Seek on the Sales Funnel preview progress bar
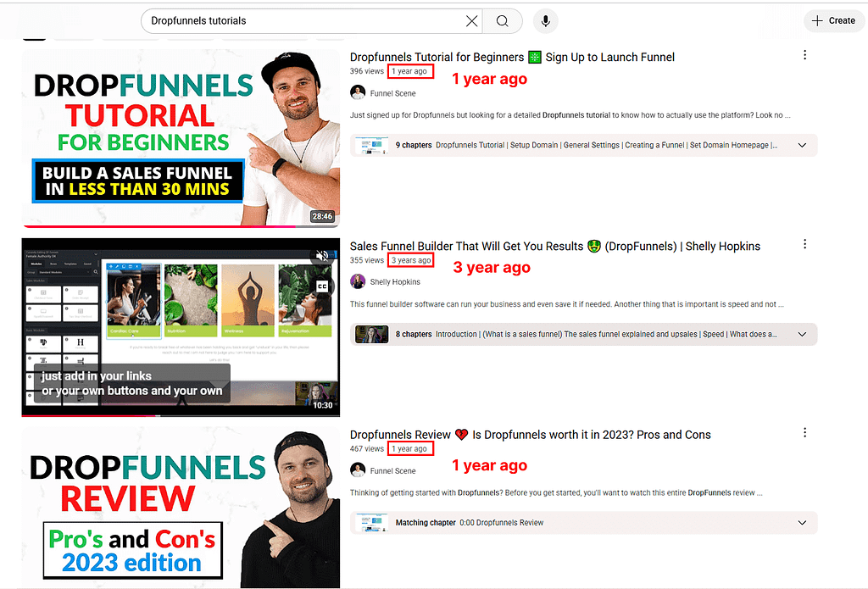The width and height of the screenshot is (868, 589). [x=181, y=415]
